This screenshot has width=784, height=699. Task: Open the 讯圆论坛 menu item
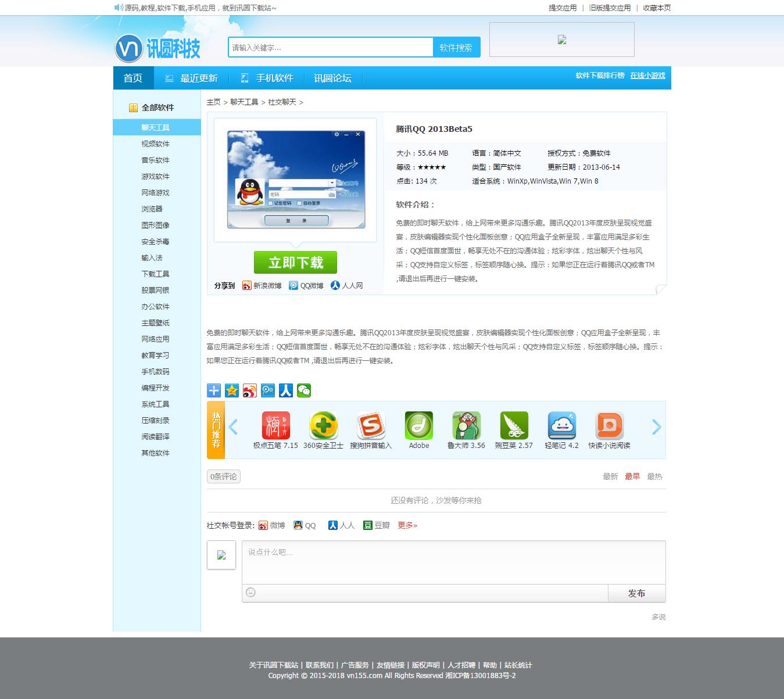[x=332, y=77]
